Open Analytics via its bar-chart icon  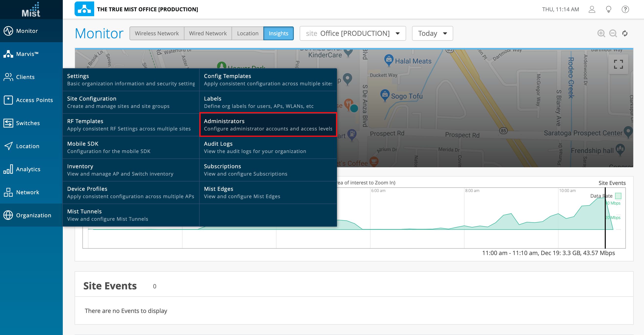click(8, 169)
